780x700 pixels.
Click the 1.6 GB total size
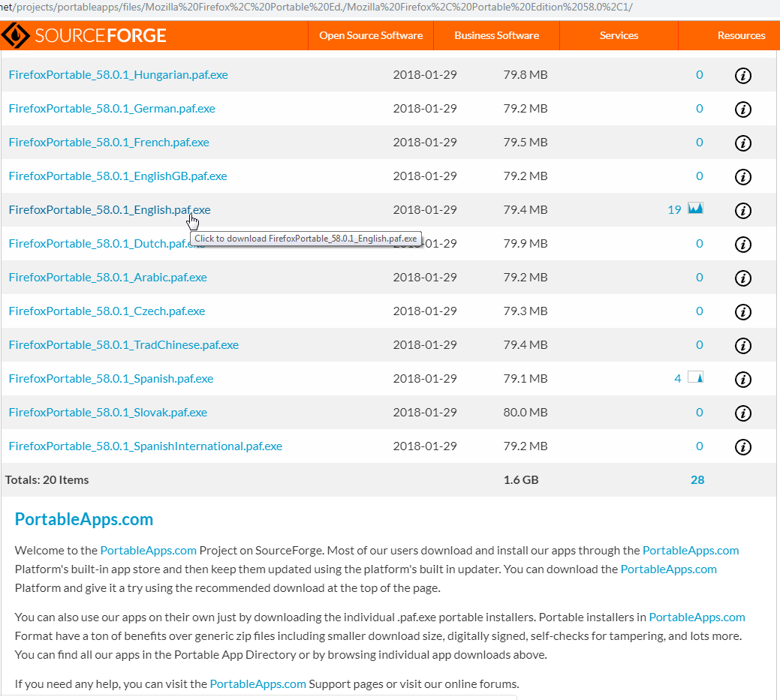[x=521, y=480]
